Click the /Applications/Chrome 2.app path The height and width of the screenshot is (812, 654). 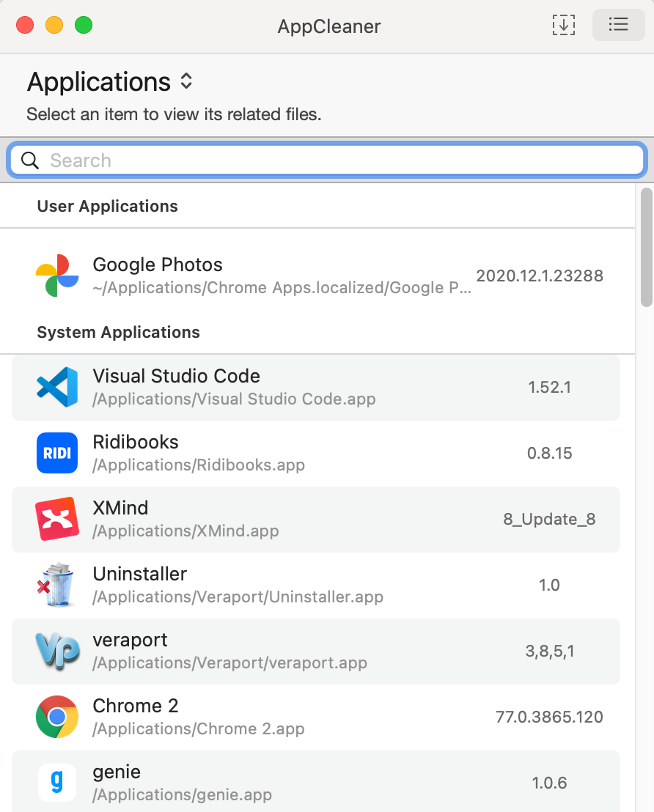[199, 728]
